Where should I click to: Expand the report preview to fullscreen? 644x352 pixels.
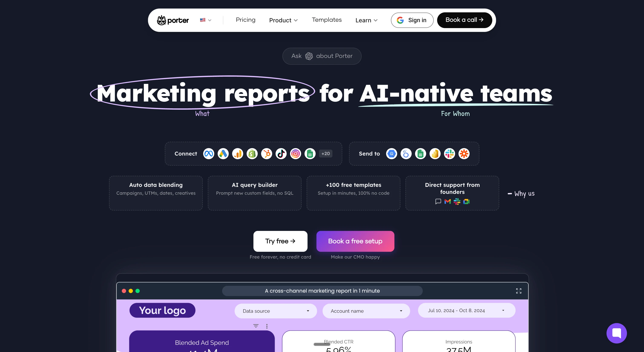coord(519,291)
